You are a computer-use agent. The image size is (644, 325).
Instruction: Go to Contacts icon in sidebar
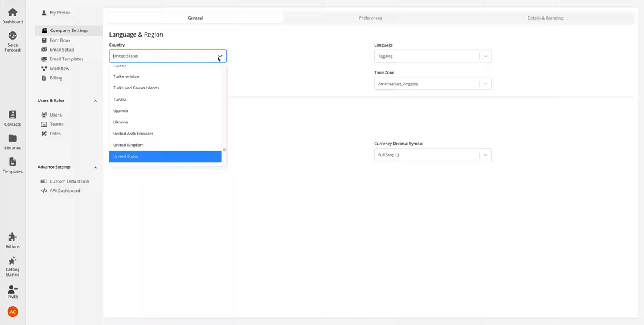13,115
